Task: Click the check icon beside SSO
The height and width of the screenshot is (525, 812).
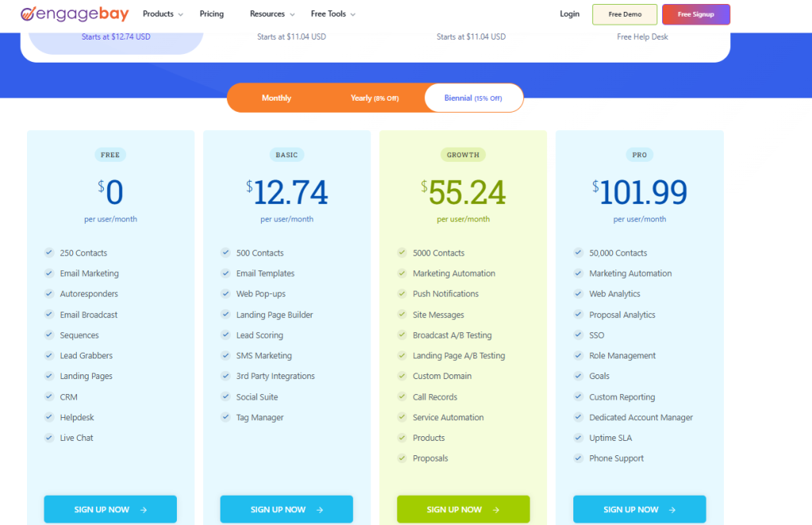Action: coord(578,335)
